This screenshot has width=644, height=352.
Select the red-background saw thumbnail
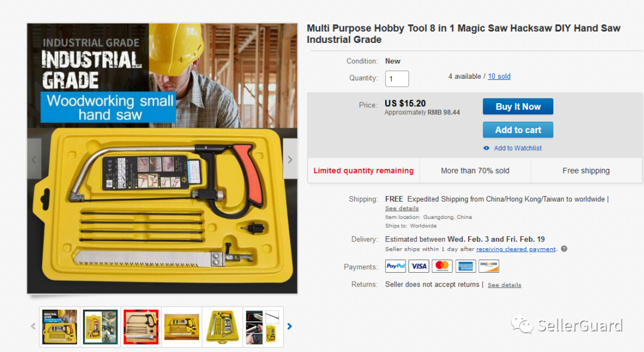(x=141, y=327)
